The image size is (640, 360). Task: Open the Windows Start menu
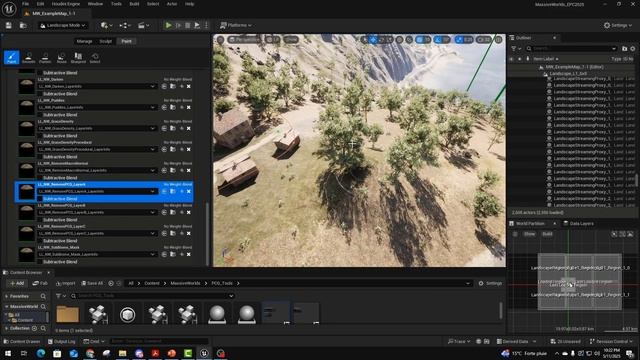(8, 353)
